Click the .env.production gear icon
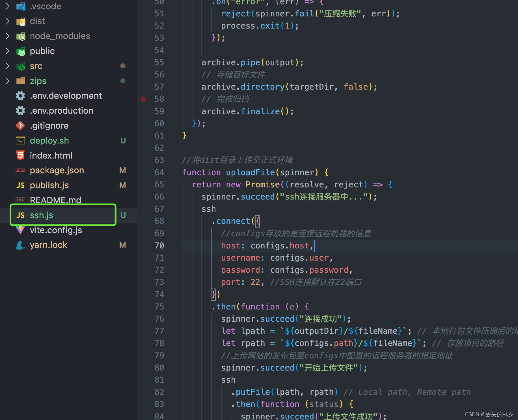The width and height of the screenshot is (518, 420). [20, 111]
